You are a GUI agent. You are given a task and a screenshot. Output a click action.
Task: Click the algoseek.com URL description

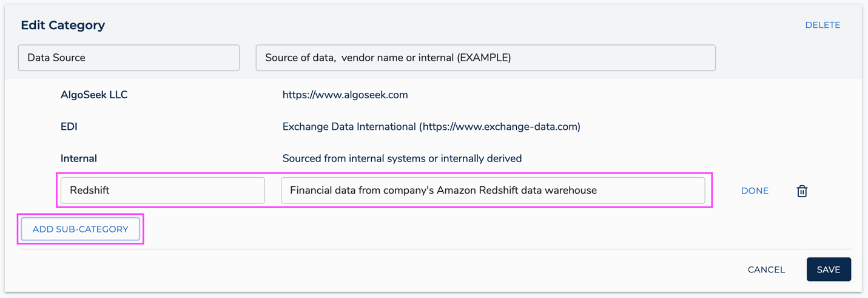(345, 95)
